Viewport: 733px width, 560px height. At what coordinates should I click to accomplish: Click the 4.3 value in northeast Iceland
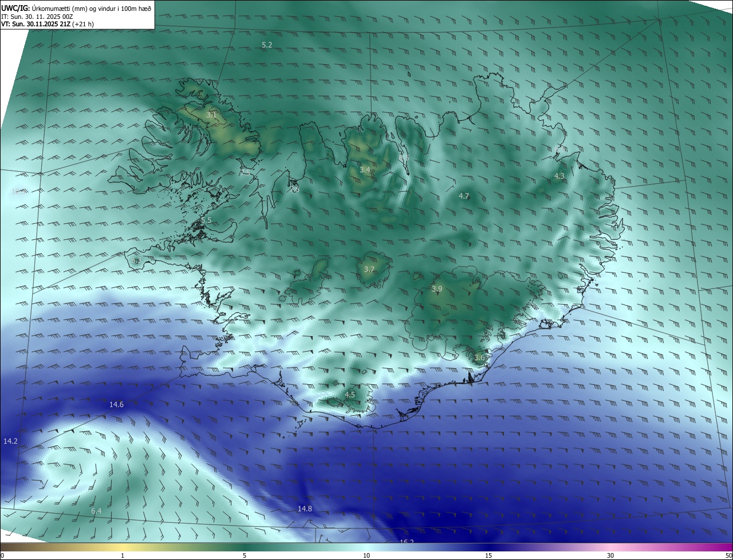(x=559, y=176)
